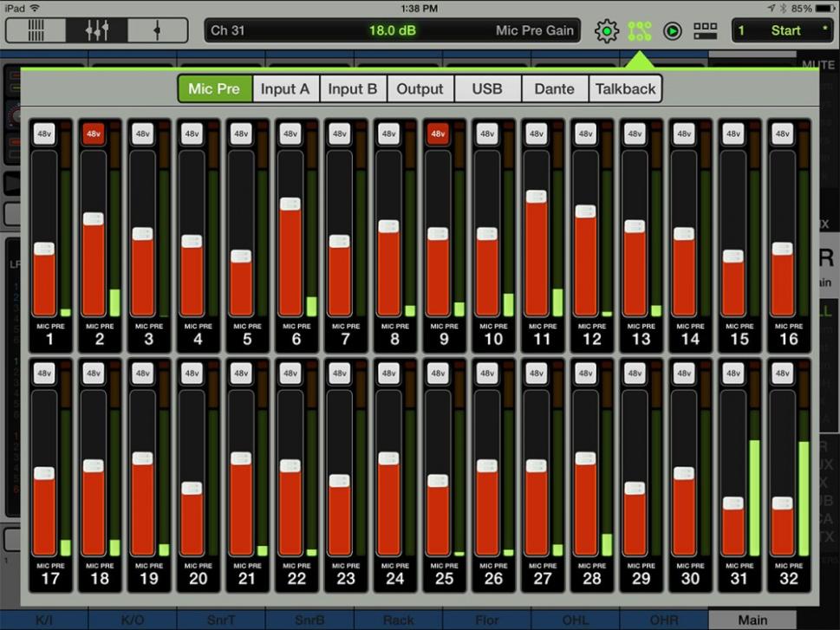
Task: Open the settings gear icon
Action: click(607, 31)
